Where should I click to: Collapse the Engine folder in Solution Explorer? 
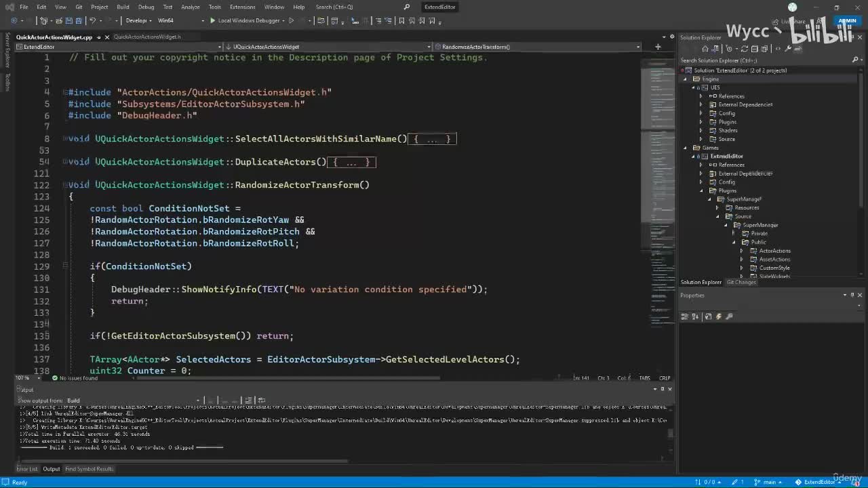[686, 79]
